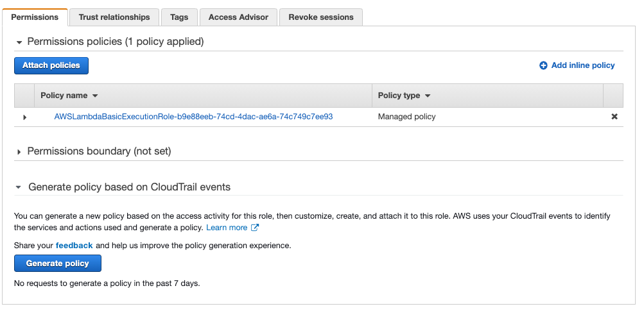
Task: Open the Access Advisor tab
Action: pyautogui.click(x=238, y=17)
